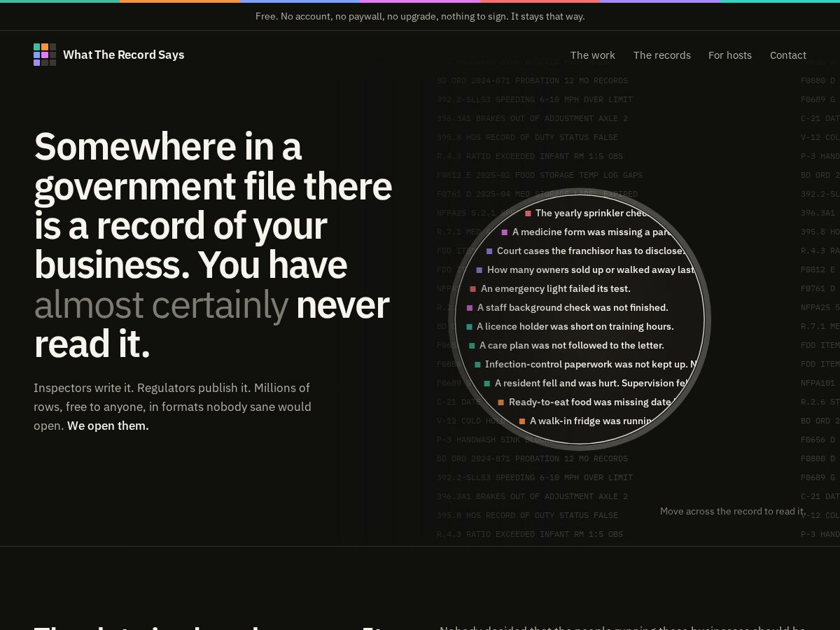Click the purple marker beside 'A staff background check'
The image size is (840, 630).
[x=470, y=307]
